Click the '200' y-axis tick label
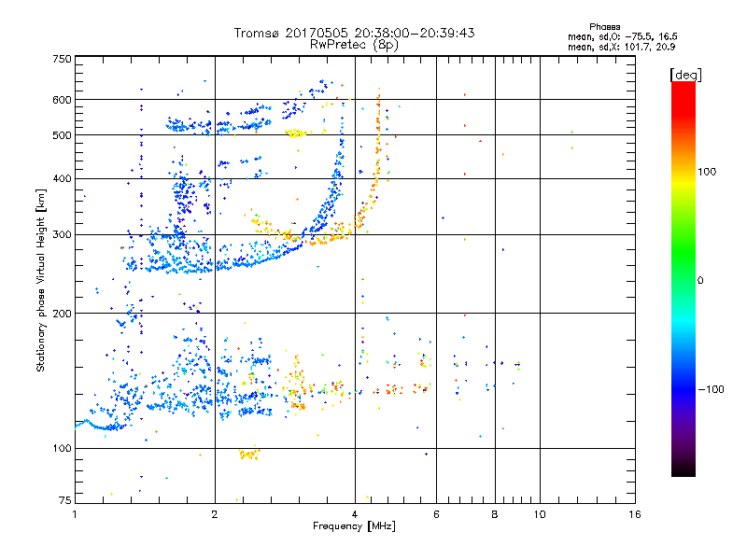 click(62, 314)
